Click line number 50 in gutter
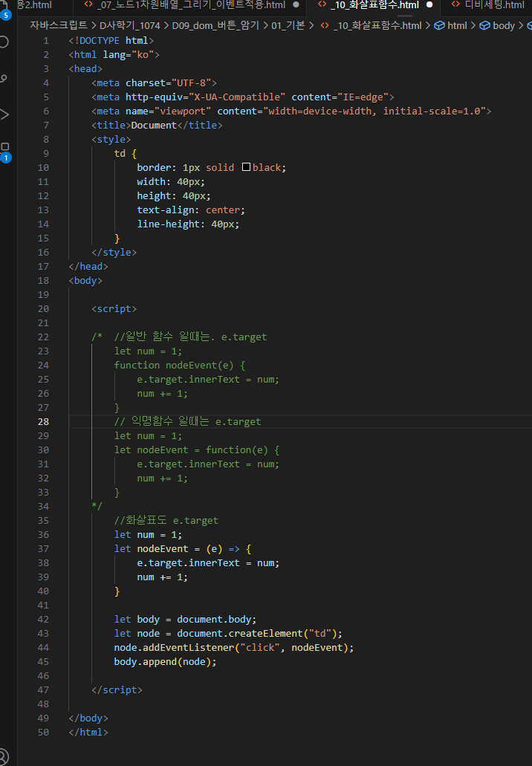532x766 pixels. pos(43,733)
